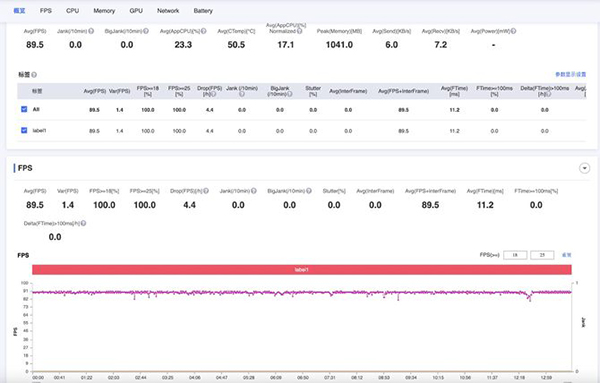The width and height of the screenshot is (600, 383).
Task: Open the info icon beside Avg(AppCPU)[%]
Action: pyautogui.click(x=204, y=31)
